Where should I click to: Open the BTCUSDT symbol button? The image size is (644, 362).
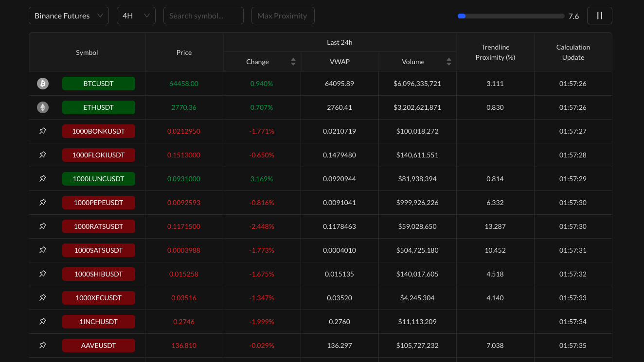(99, 84)
